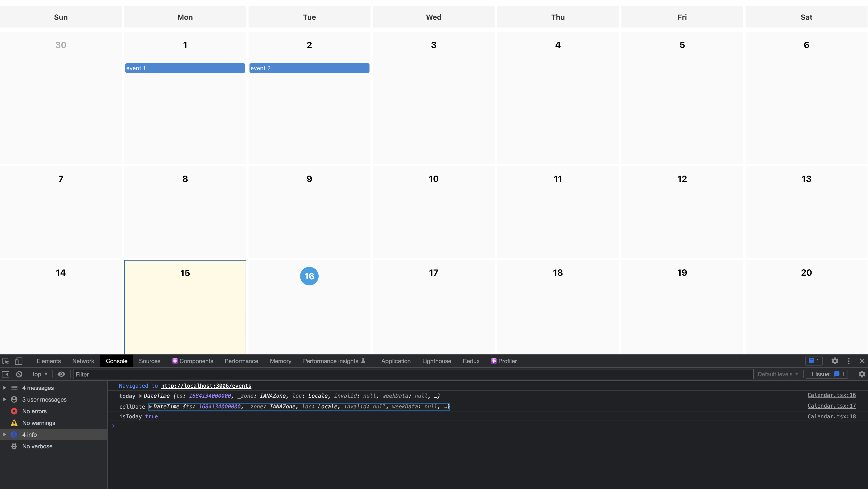The height and width of the screenshot is (489, 868).
Task: Open the Calendar.tsx:16 source link
Action: tap(831, 395)
